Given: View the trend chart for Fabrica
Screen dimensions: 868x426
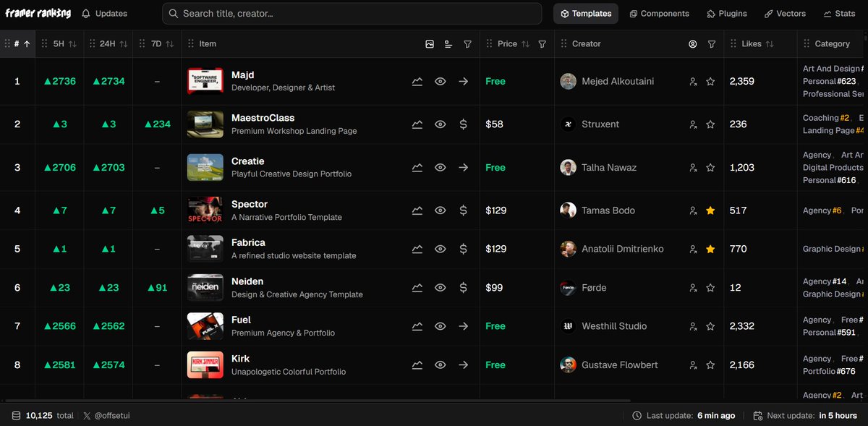Looking at the screenshot, I should pyautogui.click(x=417, y=249).
